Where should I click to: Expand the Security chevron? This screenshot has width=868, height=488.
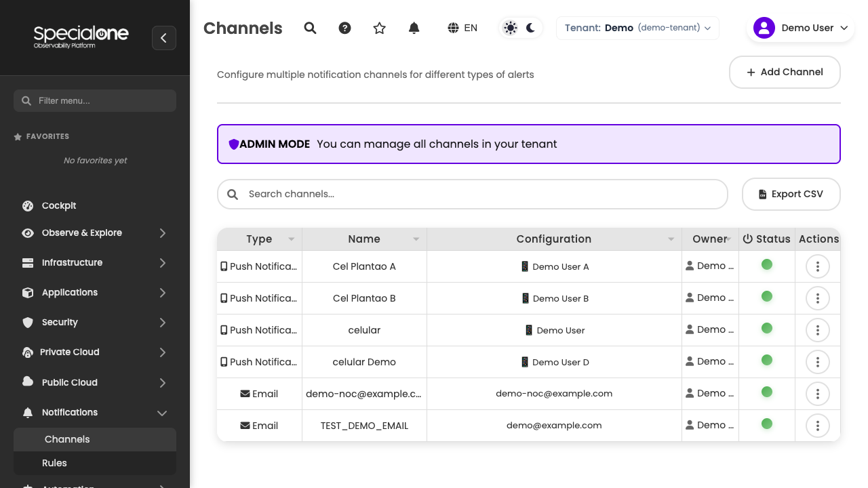click(163, 322)
